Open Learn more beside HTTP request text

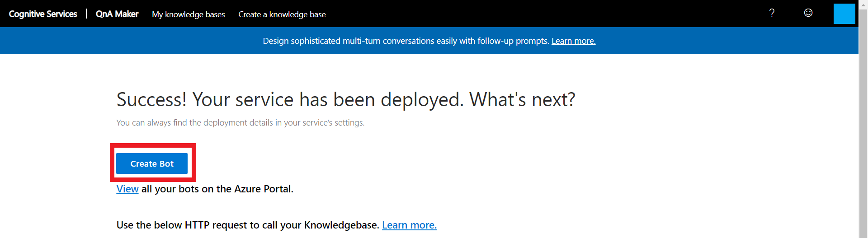tap(409, 225)
